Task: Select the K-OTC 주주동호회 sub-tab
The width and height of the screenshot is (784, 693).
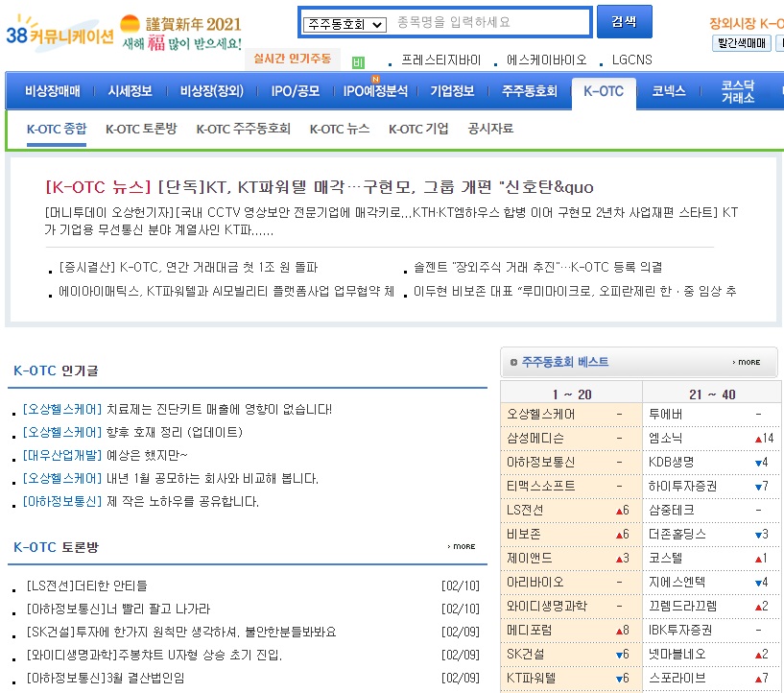Action: pos(243,129)
